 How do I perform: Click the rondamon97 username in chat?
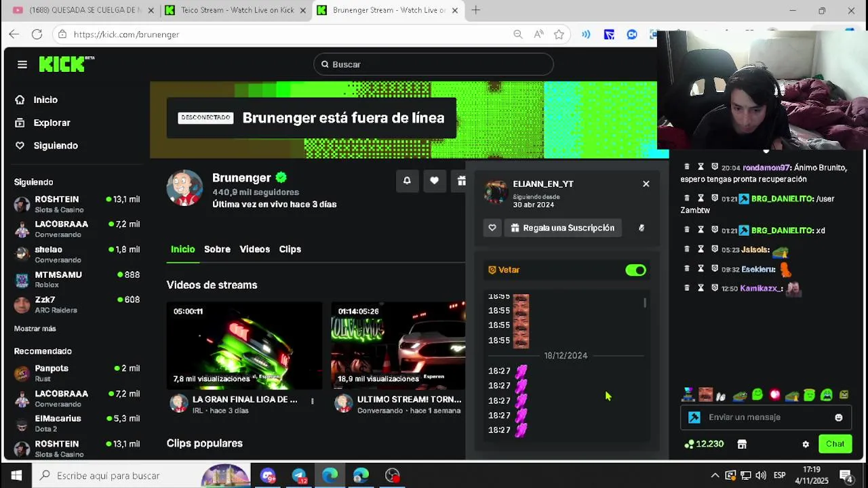coord(766,167)
